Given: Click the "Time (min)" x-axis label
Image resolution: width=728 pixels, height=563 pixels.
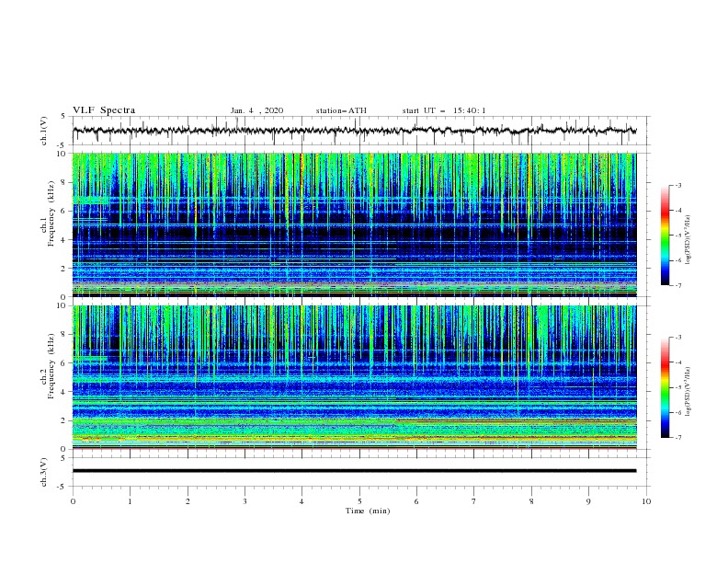Looking at the screenshot, I should pyautogui.click(x=368, y=511).
